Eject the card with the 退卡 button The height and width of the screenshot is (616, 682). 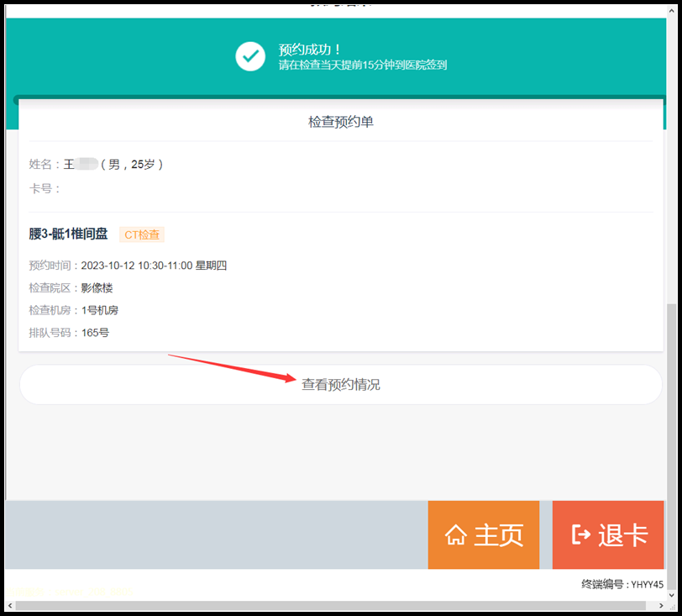pos(607,534)
